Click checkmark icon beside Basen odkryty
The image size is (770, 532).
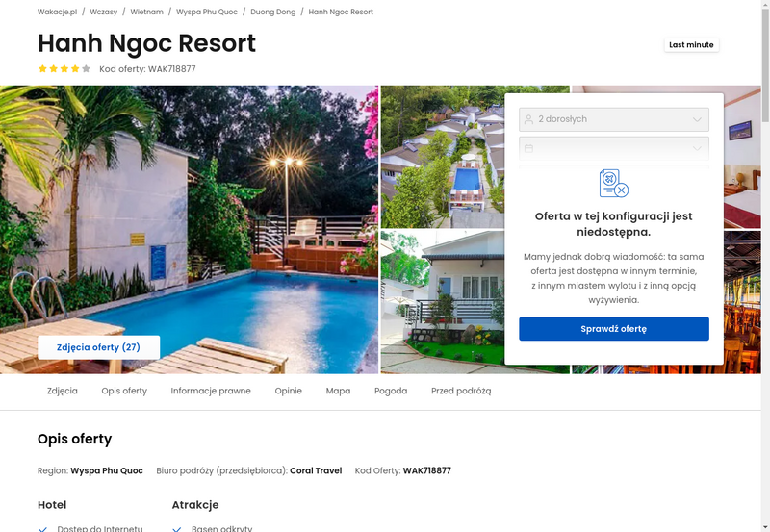pos(177,529)
